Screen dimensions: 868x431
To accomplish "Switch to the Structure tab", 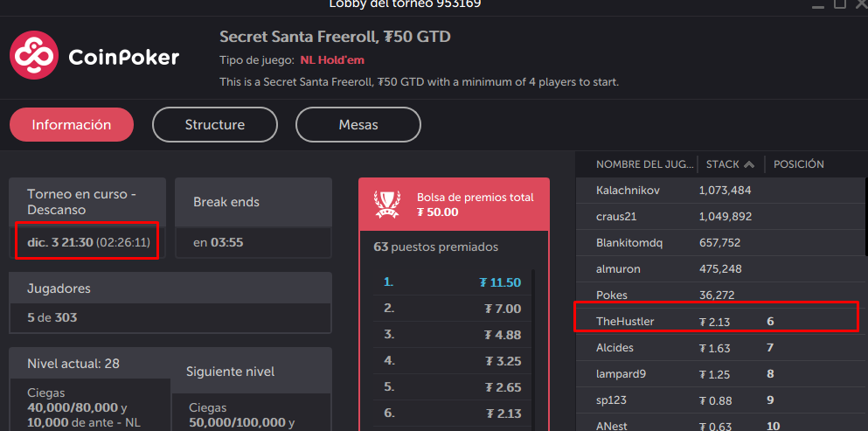I will point(215,125).
